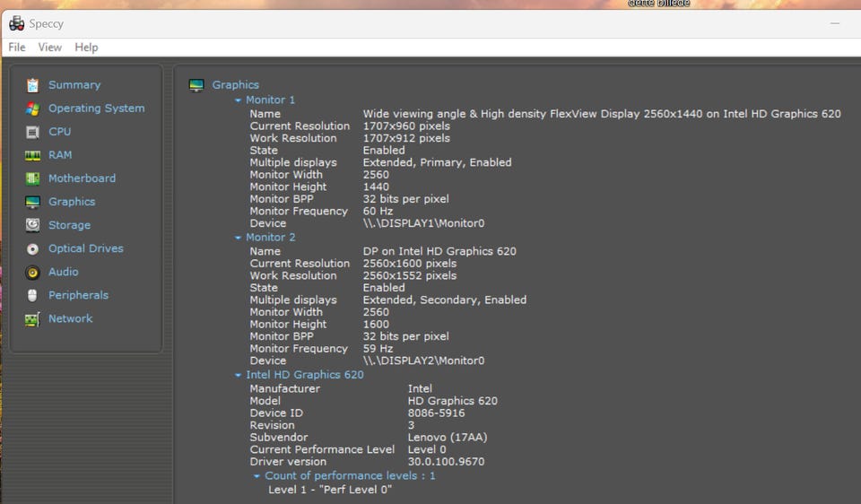Open the Help menu
This screenshot has width=861, height=504.
(x=86, y=48)
